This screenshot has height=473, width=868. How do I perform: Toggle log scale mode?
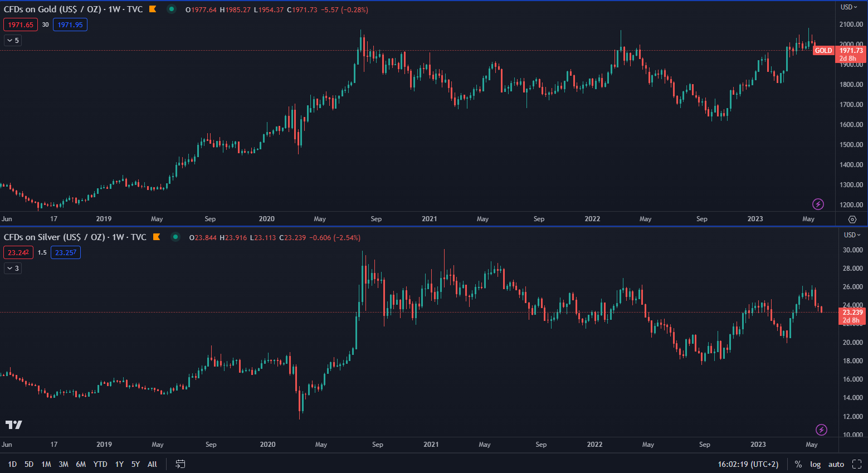pyautogui.click(x=815, y=464)
